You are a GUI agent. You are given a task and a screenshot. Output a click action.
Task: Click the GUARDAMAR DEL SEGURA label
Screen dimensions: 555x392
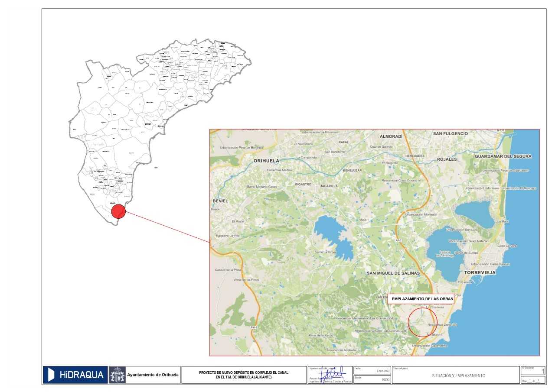tap(503, 156)
